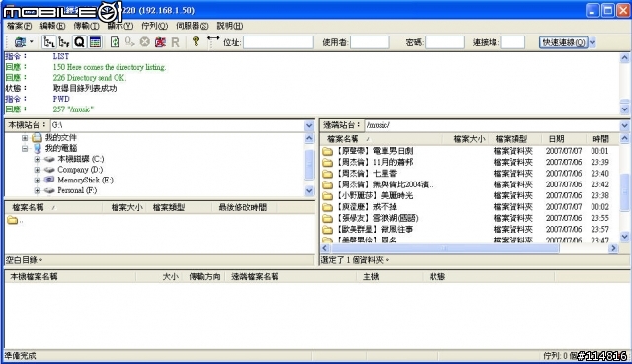Expand the Company (D:) node

[x=38, y=170]
